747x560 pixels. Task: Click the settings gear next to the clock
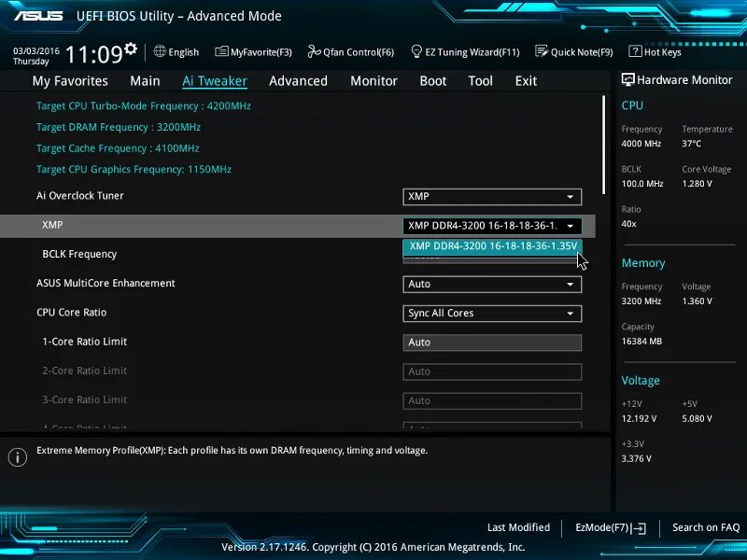point(131,49)
